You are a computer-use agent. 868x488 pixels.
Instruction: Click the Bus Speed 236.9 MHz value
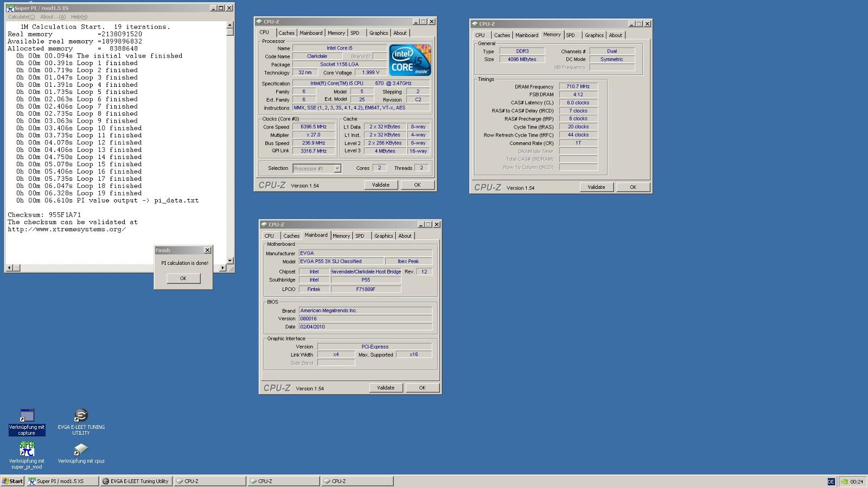click(314, 143)
